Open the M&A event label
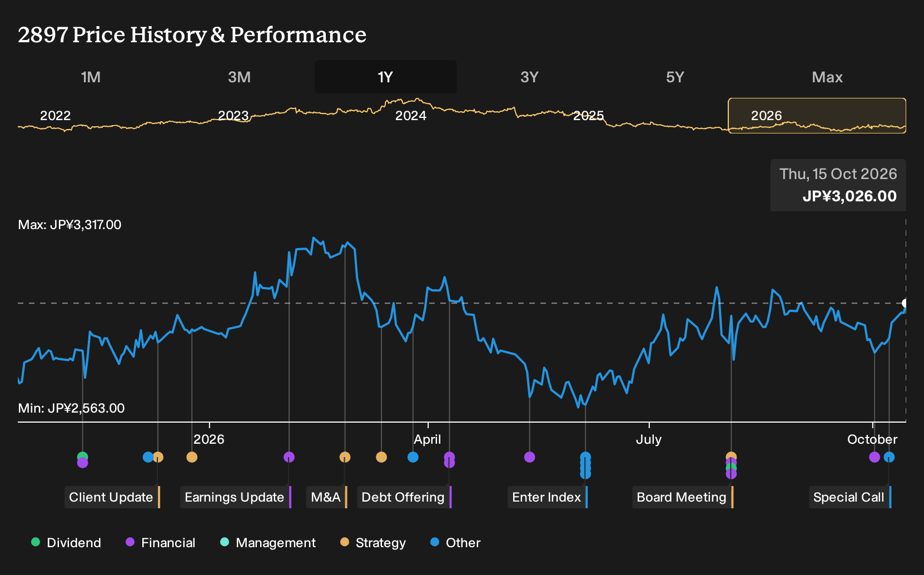The image size is (924, 575). pyautogui.click(x=327, y=497)
